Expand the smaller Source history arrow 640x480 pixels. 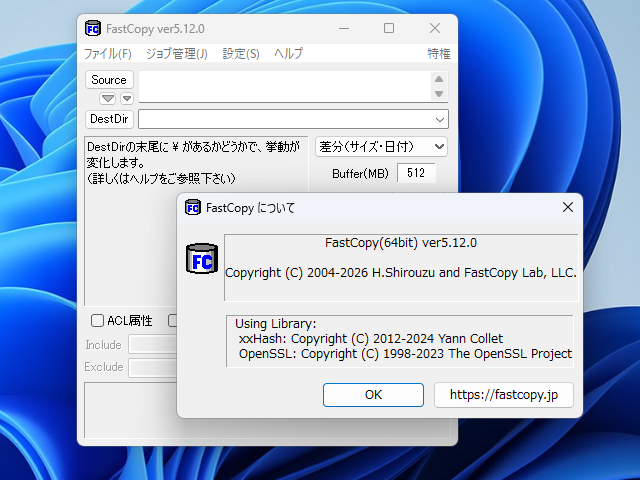click(127, 98)
